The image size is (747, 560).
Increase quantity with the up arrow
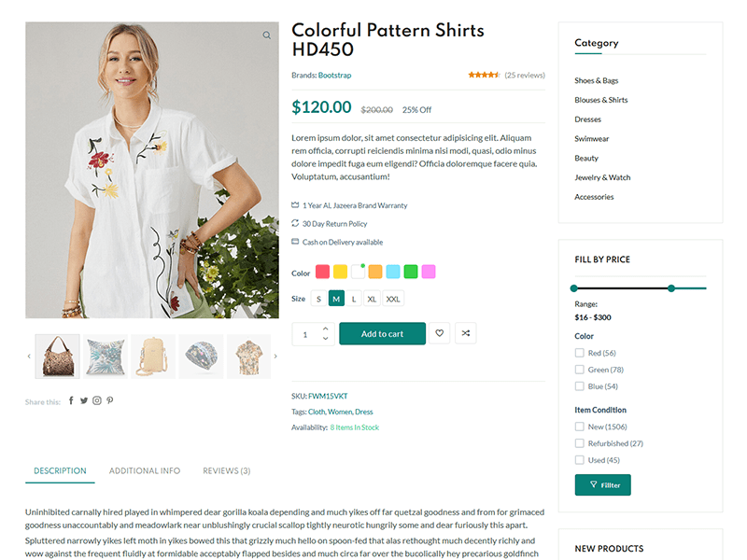[x=325, y=329]
